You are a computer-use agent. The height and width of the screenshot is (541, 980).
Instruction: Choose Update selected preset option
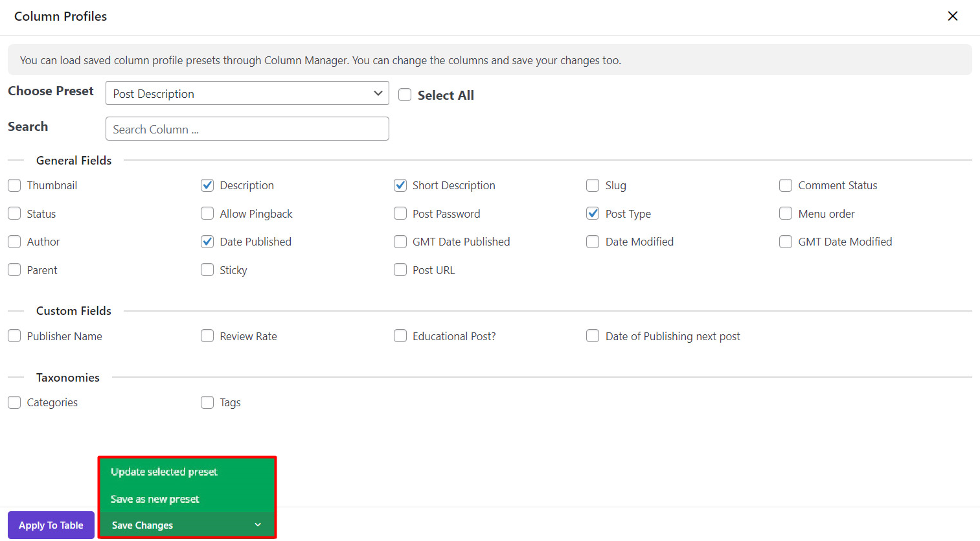pos(164,472)
